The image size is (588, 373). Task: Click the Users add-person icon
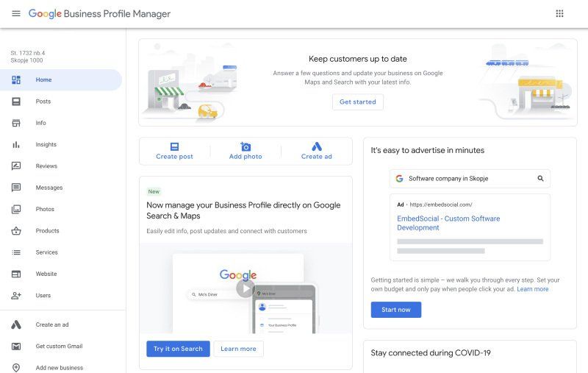(x=16, y=296)
